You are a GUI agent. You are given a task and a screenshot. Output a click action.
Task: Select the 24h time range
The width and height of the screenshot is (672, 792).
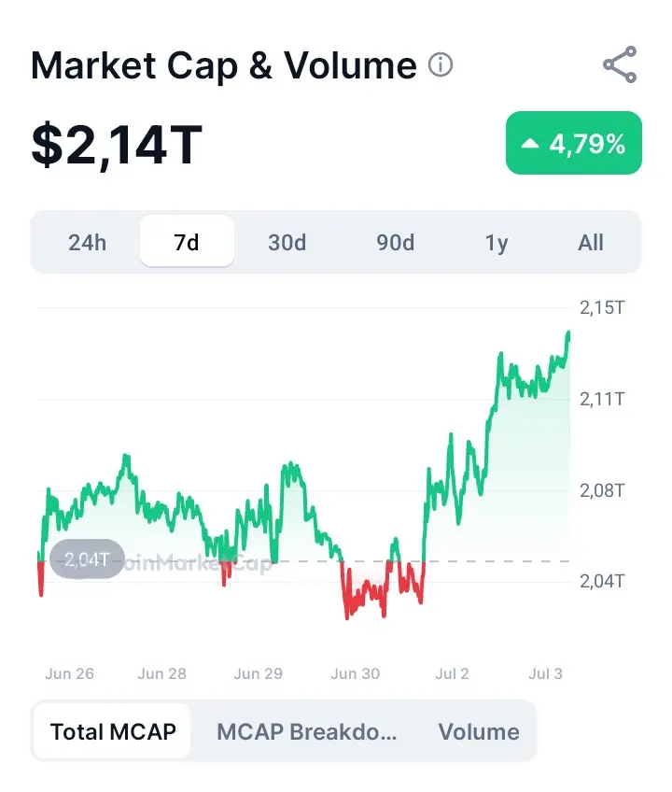tap(88, 243)
